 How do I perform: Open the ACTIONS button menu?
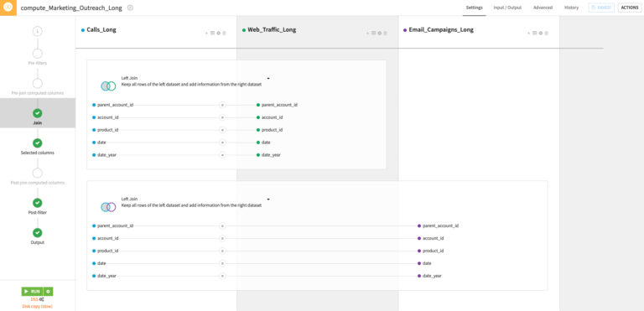[630, 8]
